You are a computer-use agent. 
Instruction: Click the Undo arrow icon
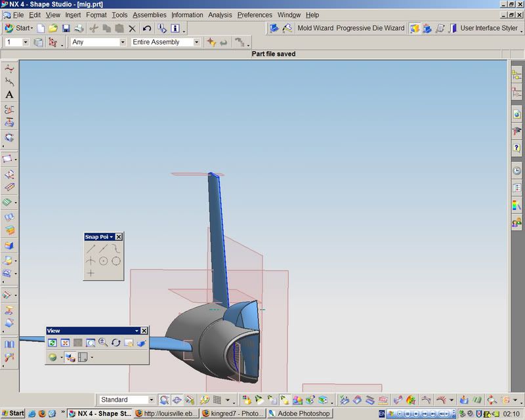coord(147,28)
